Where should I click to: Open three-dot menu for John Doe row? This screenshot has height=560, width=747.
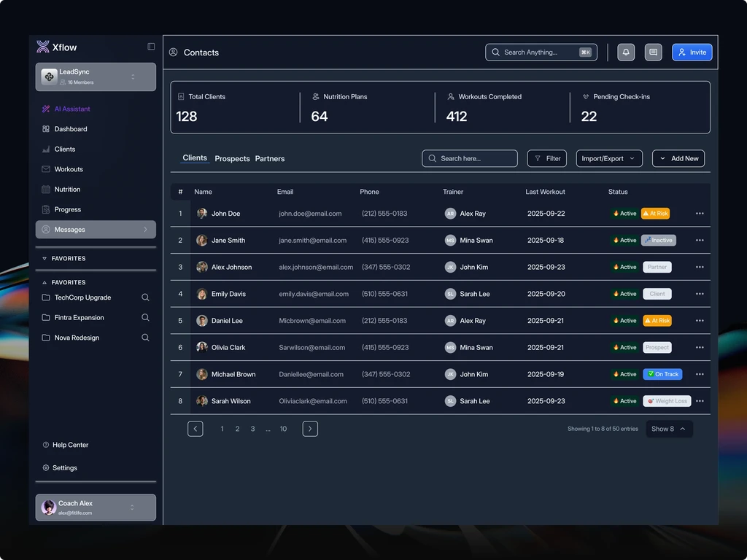(x=700, y=214)
